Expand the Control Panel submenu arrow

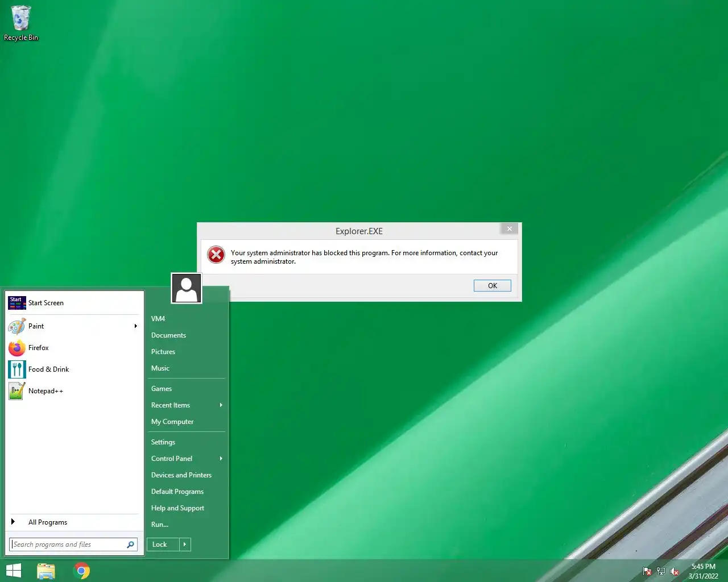(221, 459)
